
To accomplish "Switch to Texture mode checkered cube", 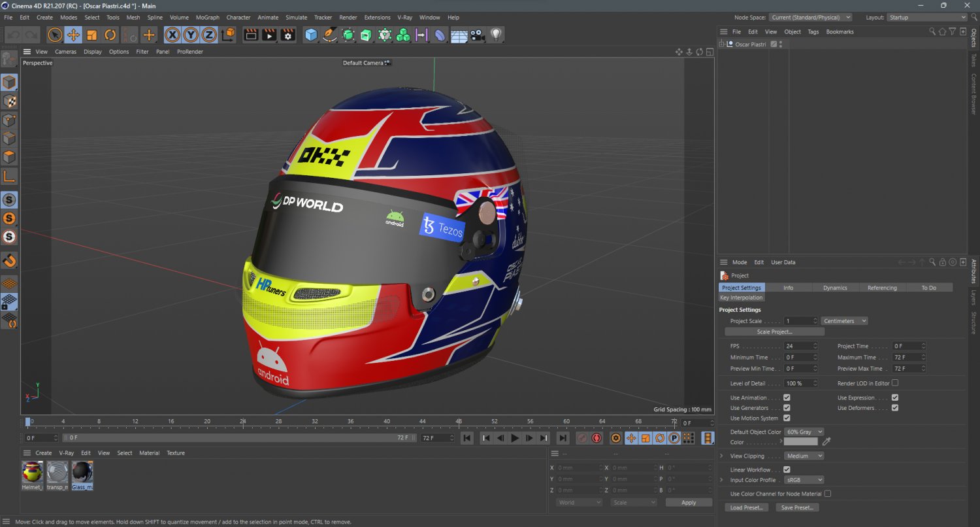I will (x=9, y=101).
